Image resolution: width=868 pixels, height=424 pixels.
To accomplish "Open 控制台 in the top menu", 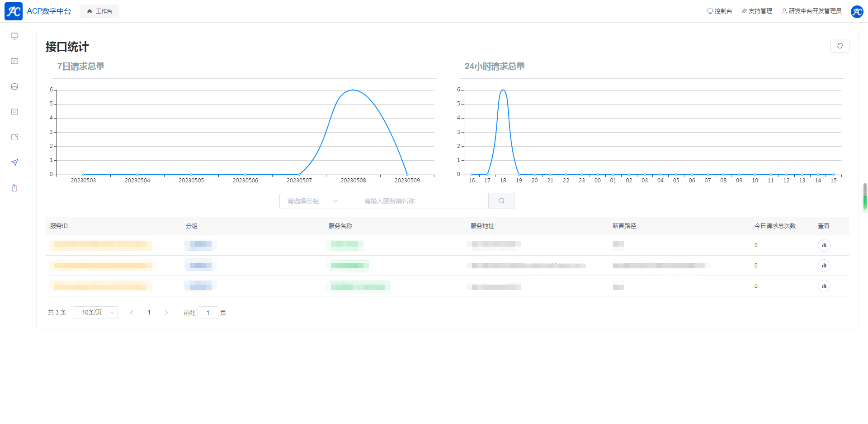I will pyautogui.click(x=720, y=11).
